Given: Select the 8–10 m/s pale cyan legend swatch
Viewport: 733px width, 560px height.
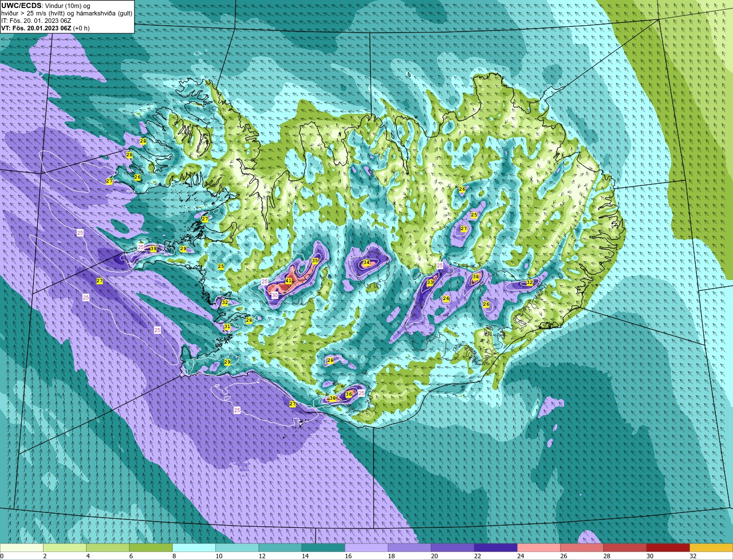Looking at the screenshot, I should click(x=194, y=547).
